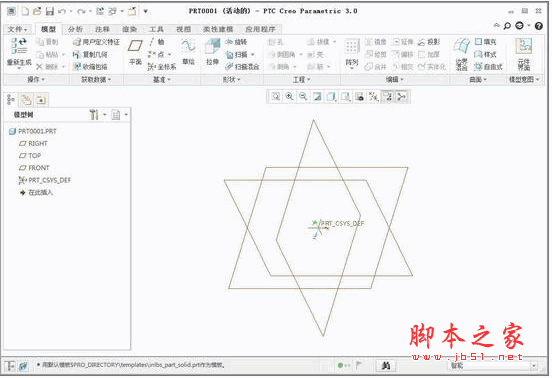This screenshot has height=378, width=552.
Task: Open the selection filter dropdown in status bar
Action: click(534, 366)
